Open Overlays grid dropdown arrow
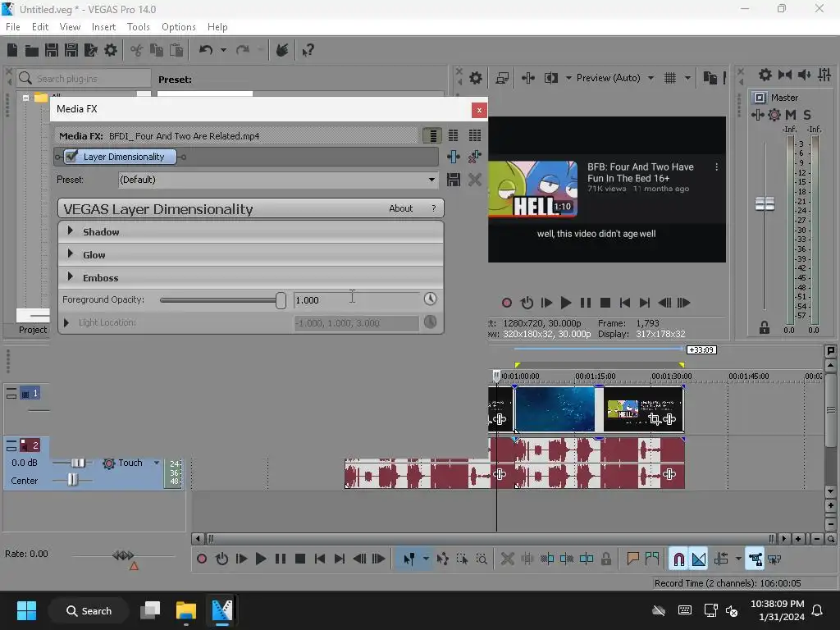 point(687,78)
